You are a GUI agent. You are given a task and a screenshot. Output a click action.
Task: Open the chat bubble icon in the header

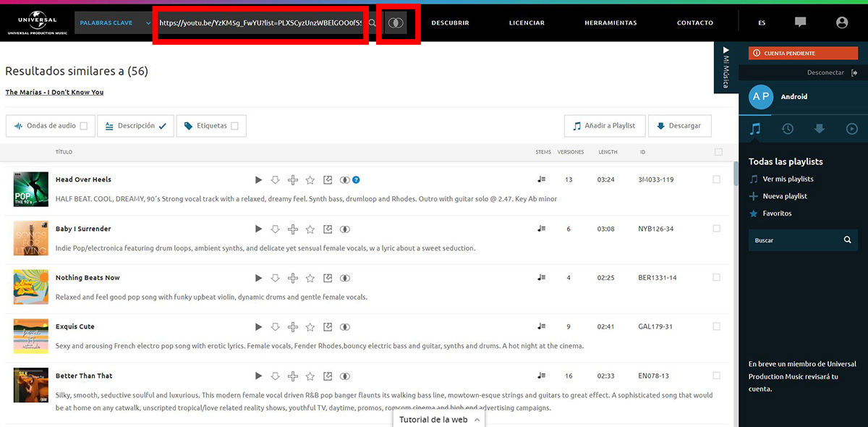801,22
